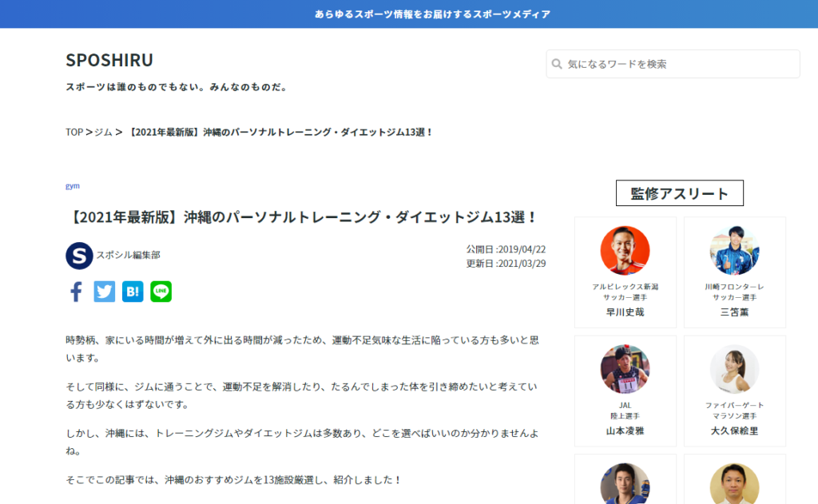Bookmark the article with the Hatena B! icon
818x504 pixels.
click(x=133, y=292)
